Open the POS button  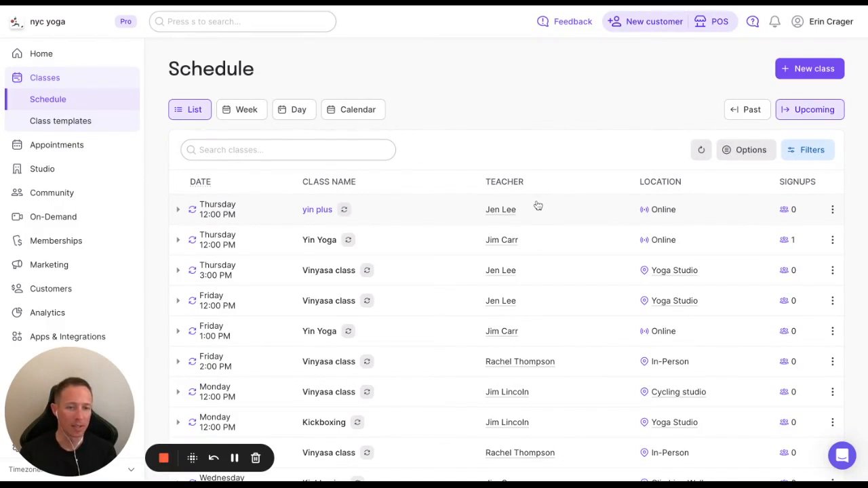(x=711, y=22)
